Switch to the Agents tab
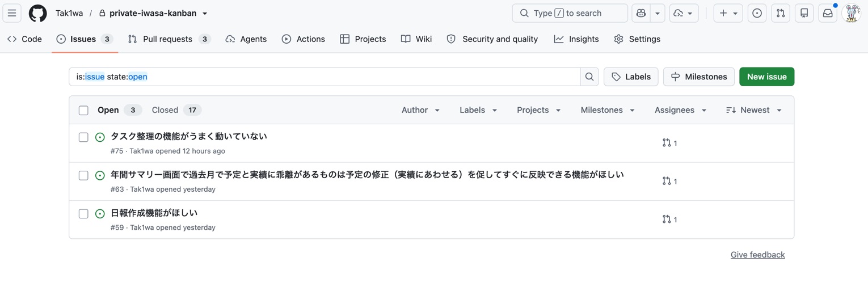This screenshot has height=291, width=868. point(246,39)
